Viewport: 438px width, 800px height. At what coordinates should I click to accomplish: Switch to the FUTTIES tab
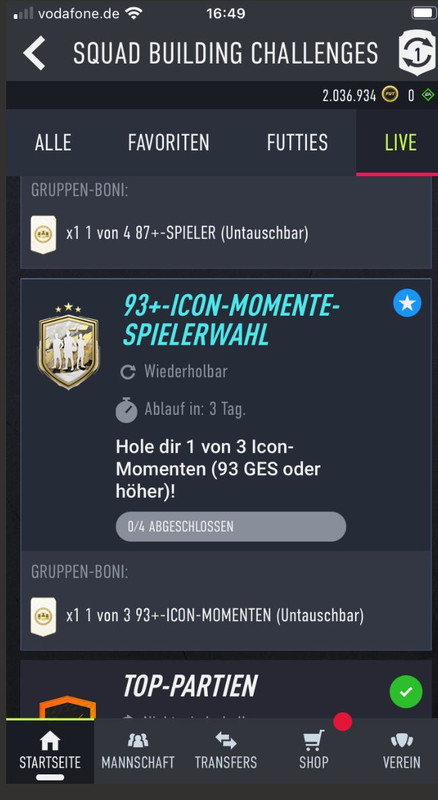[297, 143]
